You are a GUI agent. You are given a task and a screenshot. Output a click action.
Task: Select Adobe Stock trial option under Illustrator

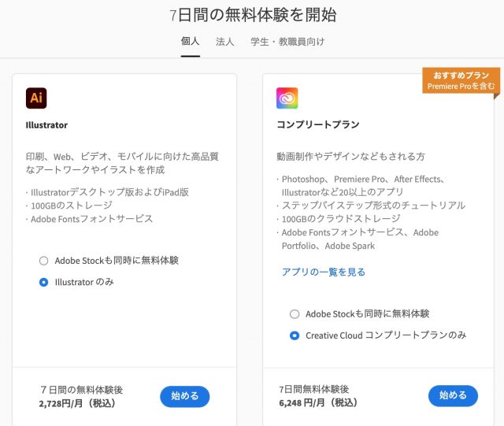click(x=44, y=261)
